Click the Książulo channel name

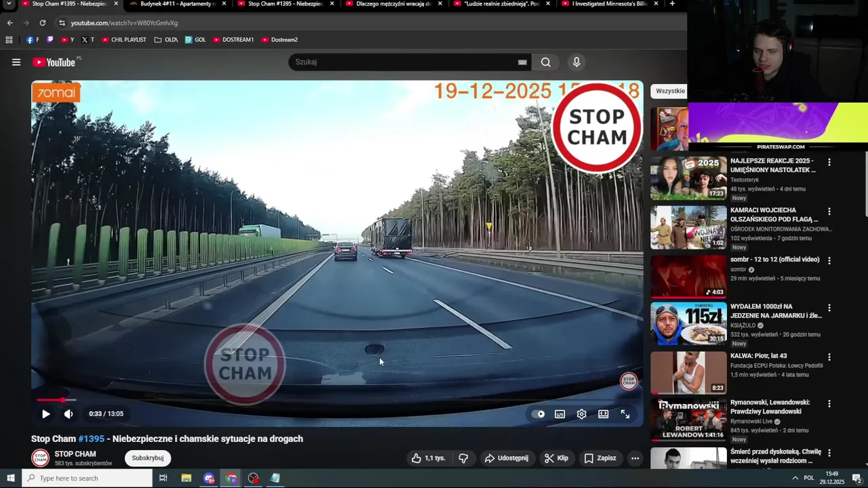743,325
